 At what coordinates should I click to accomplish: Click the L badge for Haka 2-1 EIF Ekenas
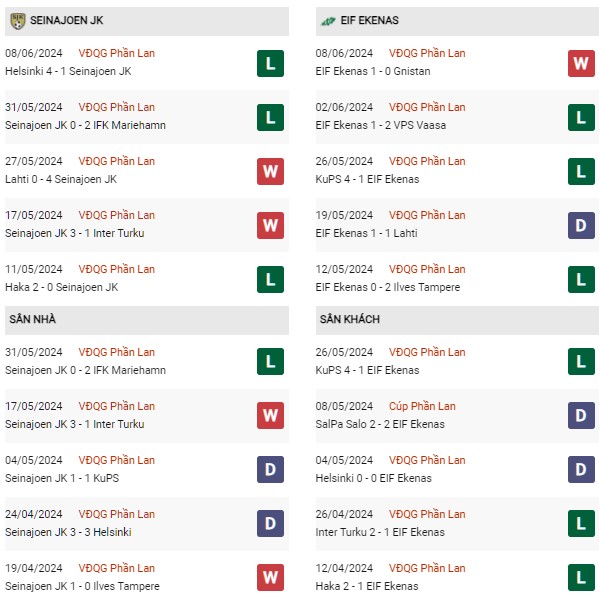(581, 577)
